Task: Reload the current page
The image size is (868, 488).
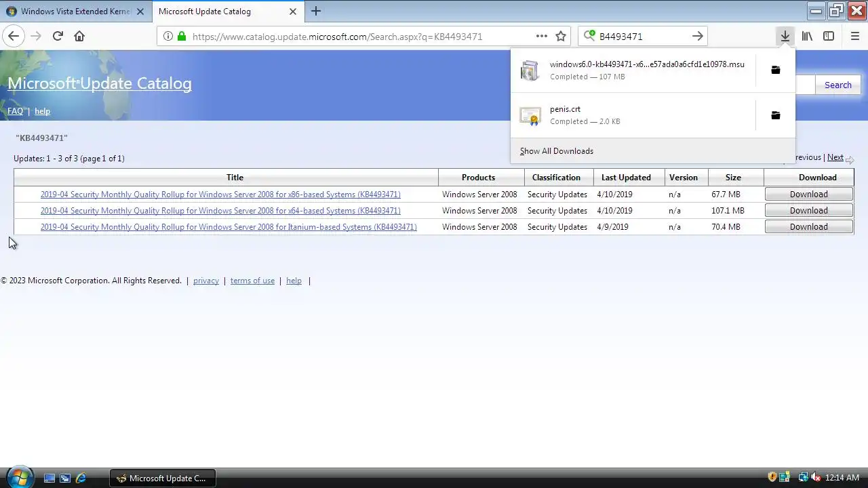Action: point(58,36)
